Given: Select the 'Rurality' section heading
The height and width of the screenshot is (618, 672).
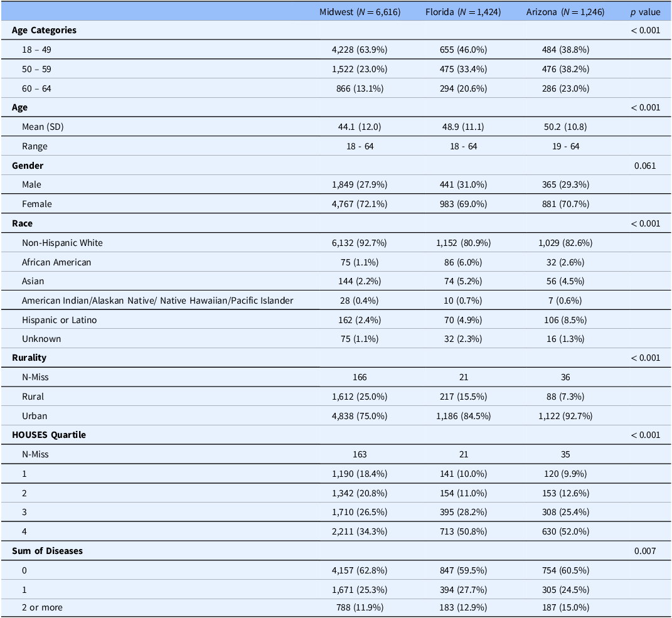Looking at the screenshot, I should [29, 358].
